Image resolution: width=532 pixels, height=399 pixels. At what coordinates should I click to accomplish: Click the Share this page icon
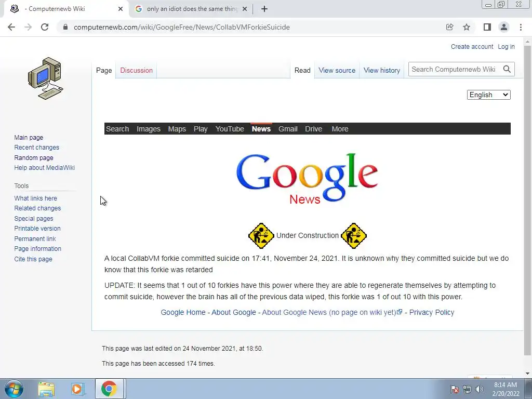[x=449, y=27]
